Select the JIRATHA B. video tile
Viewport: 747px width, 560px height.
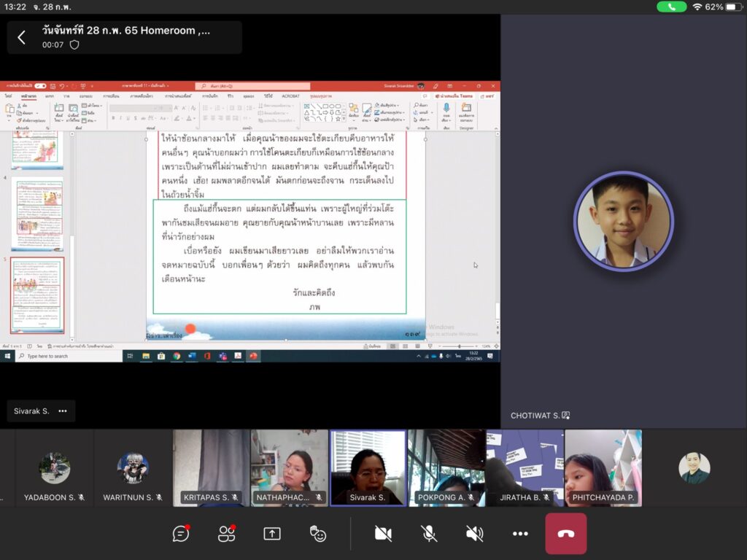(x=525, y=467)
